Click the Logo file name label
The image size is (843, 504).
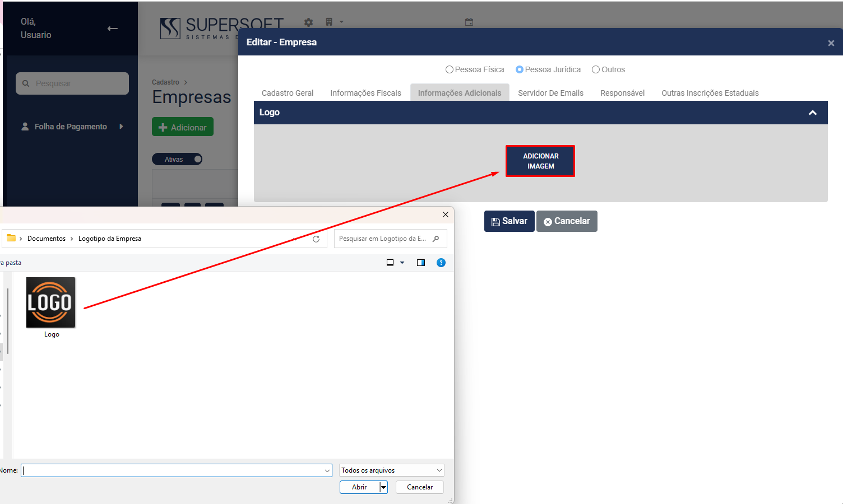click(x=52, y=334)
